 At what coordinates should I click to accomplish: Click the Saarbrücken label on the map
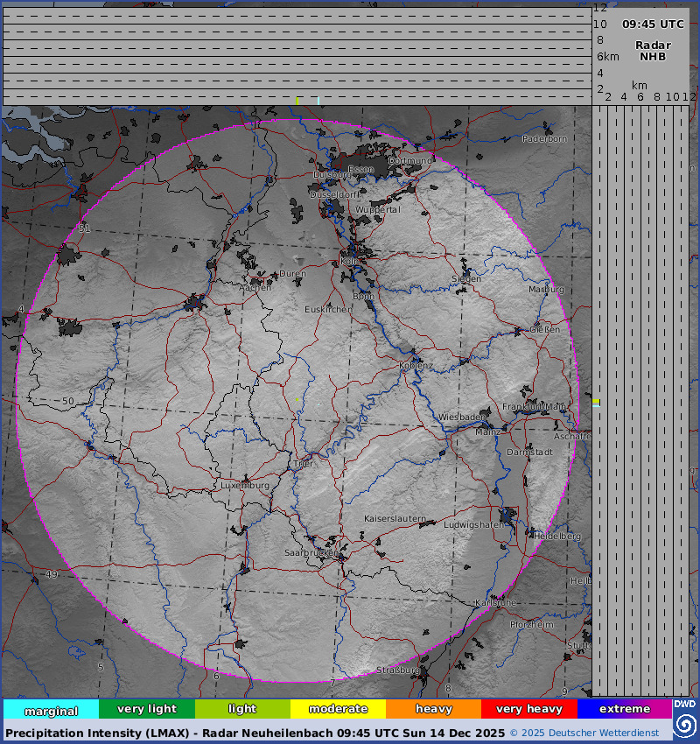[x=311, y=553]
